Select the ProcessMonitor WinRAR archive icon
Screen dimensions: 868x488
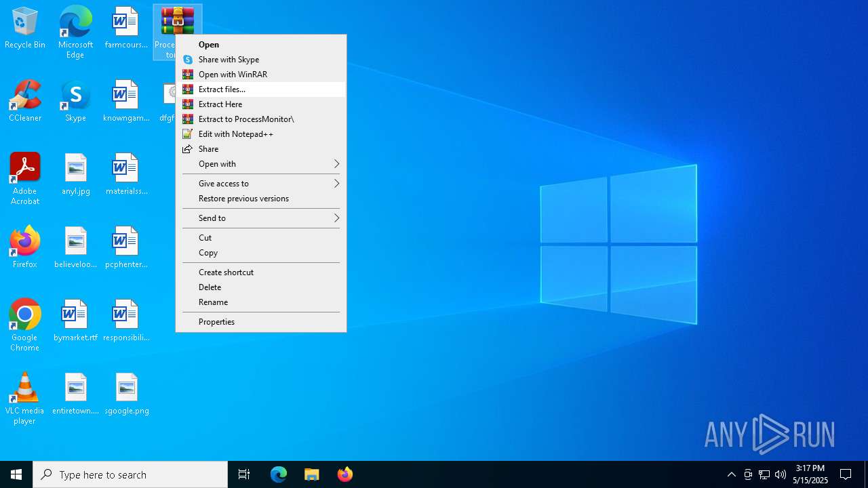[x=177, y=20]
